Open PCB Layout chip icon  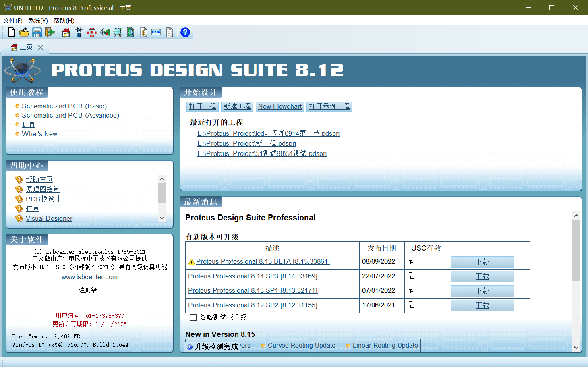[x=92, y=32]
